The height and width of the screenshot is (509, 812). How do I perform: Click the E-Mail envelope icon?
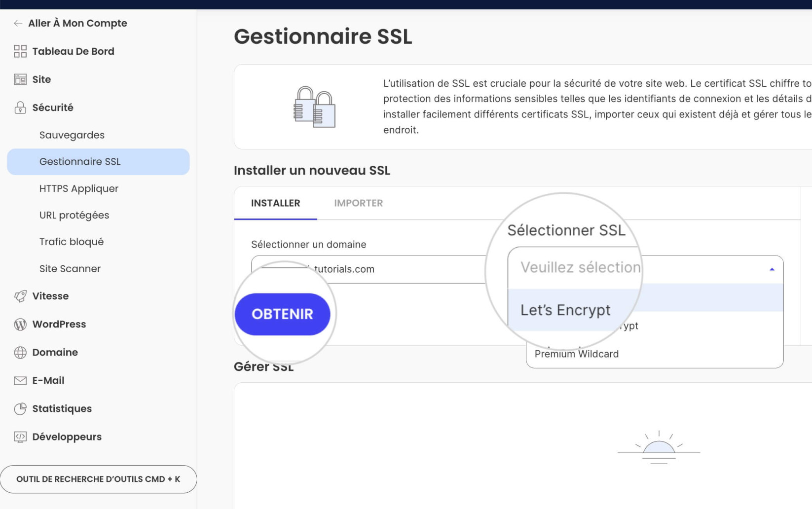[x=20, y=380]
